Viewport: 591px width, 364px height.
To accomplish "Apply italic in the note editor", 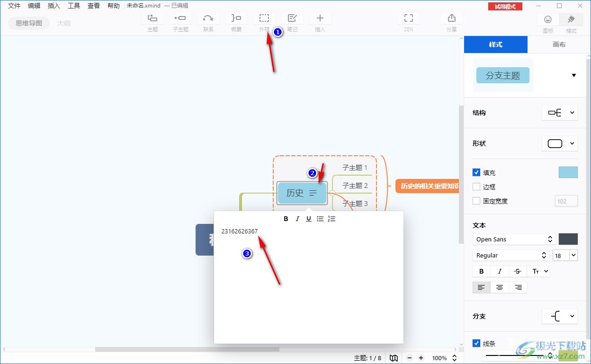I will click(297, 219).
